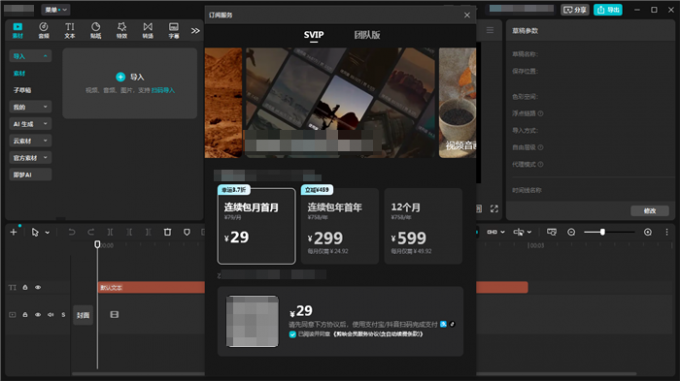Image resolution: width=680 pixels, height=381 pixels.
Task: Select 子草稿 in the import sidebar
Action: pos(22,90)
